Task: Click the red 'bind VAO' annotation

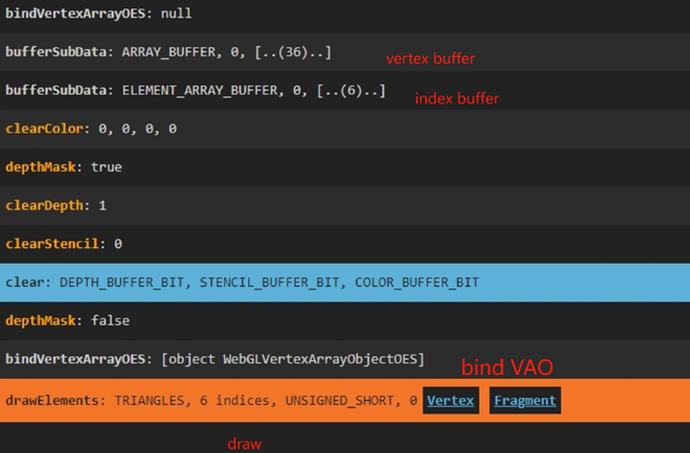Action: (506, 366)
